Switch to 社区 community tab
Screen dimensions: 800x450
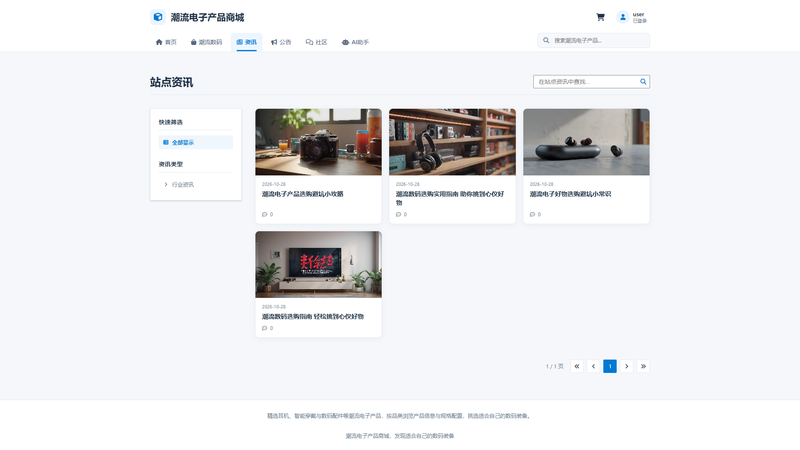click(x=316, y=42)
